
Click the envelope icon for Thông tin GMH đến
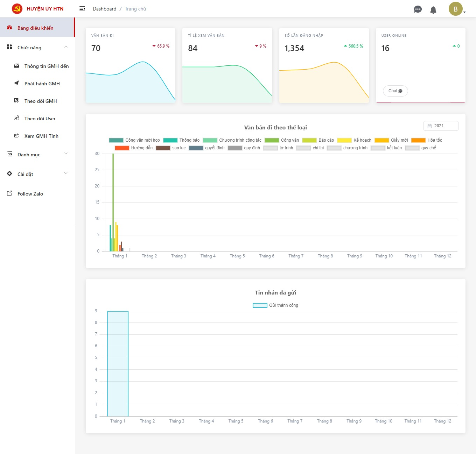tap(16, 66)
